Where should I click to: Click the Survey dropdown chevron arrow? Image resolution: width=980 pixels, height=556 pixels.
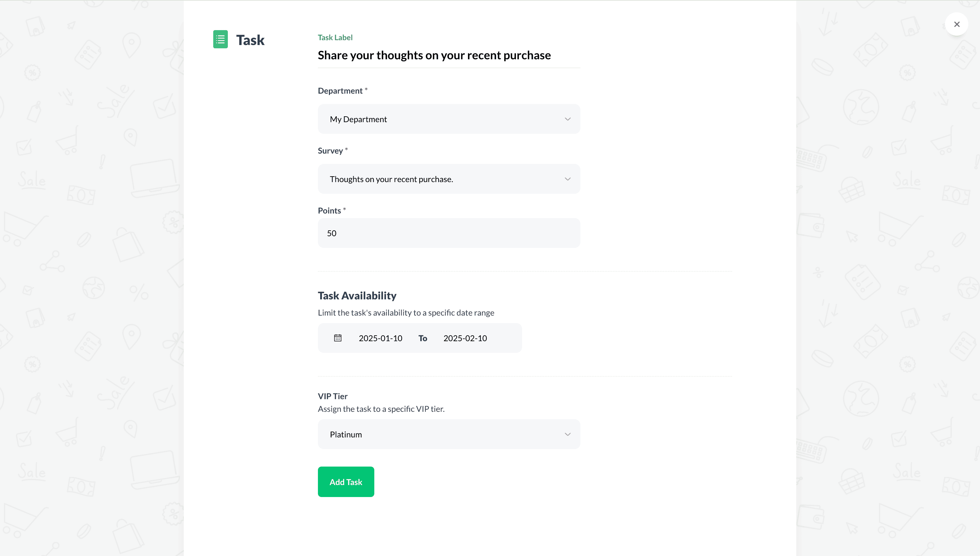click(567, 179)
